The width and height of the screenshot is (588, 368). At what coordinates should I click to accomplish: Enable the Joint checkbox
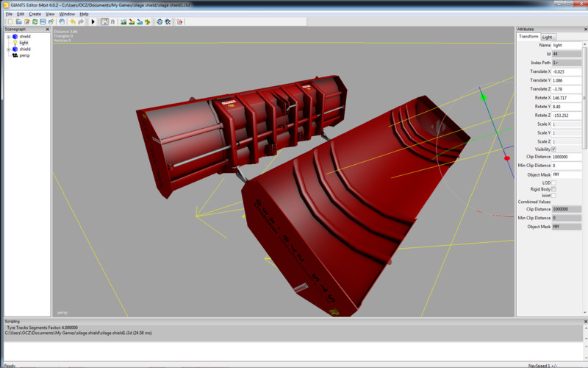coord(554,196)
